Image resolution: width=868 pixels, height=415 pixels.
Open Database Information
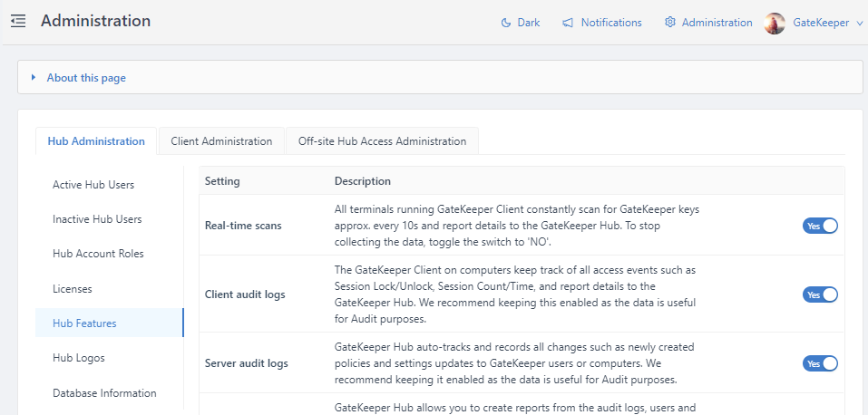104,393
